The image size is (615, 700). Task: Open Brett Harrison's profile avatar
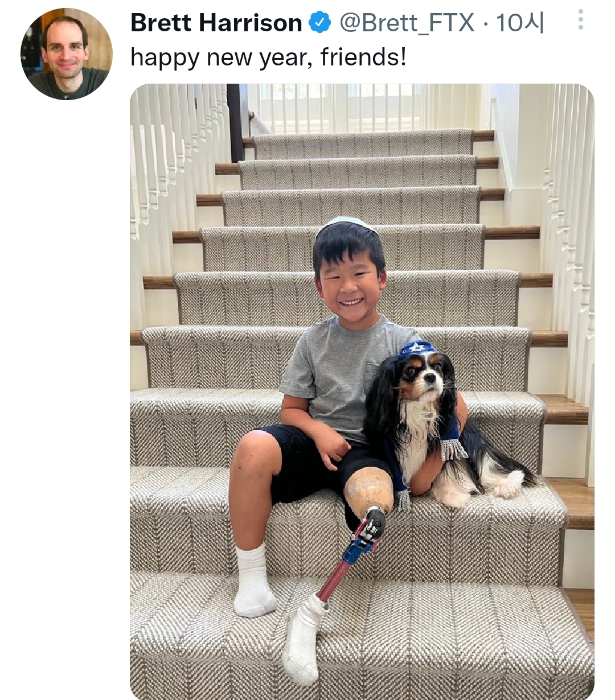67,54
